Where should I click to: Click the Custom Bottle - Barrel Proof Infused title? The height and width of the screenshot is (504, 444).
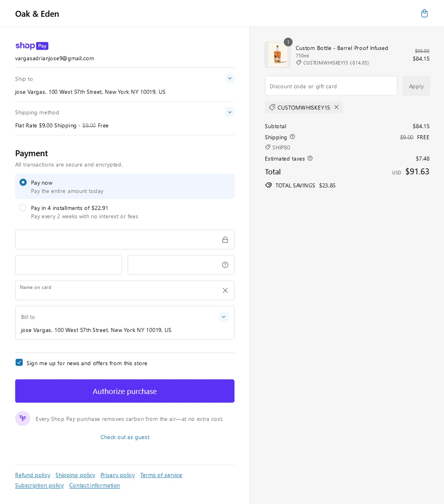[342, 48]
